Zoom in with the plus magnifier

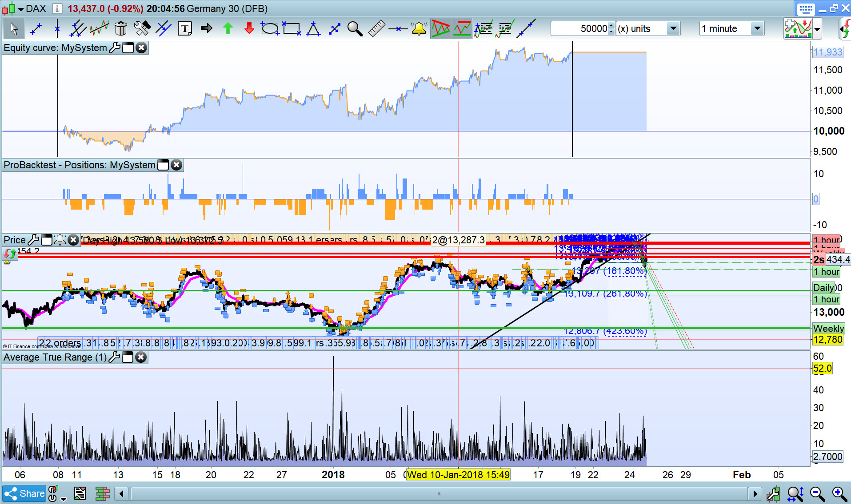[x=839, y=493]
